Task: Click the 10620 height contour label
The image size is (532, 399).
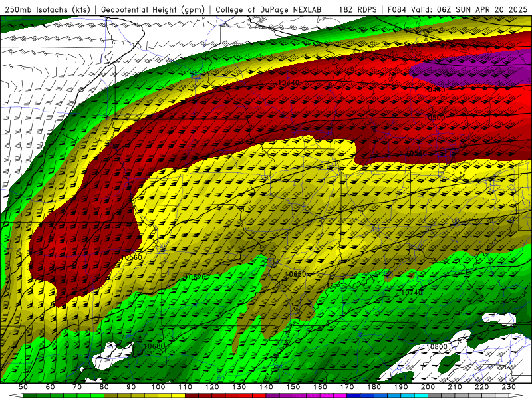Action: [x=195, y=277]
